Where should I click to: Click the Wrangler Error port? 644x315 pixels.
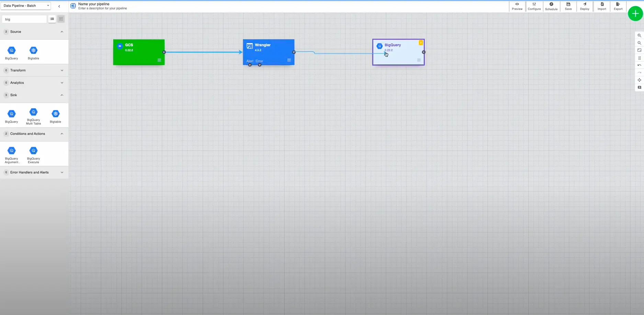[260, 65]
